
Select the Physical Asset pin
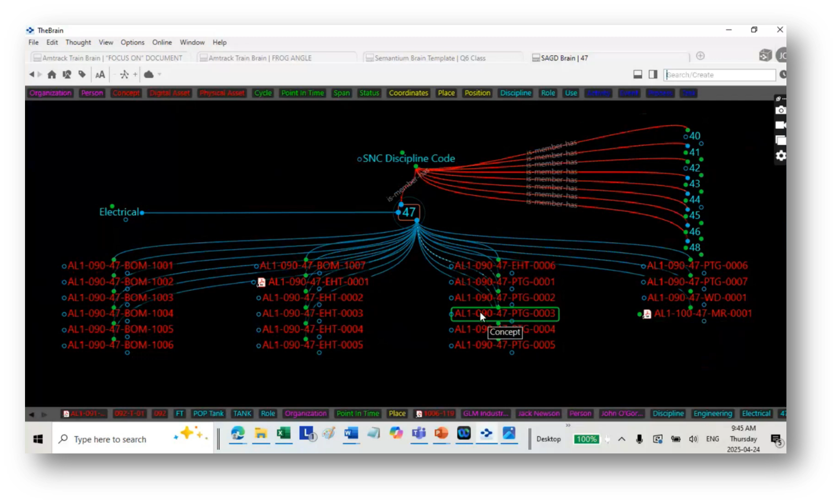point(221,93)
